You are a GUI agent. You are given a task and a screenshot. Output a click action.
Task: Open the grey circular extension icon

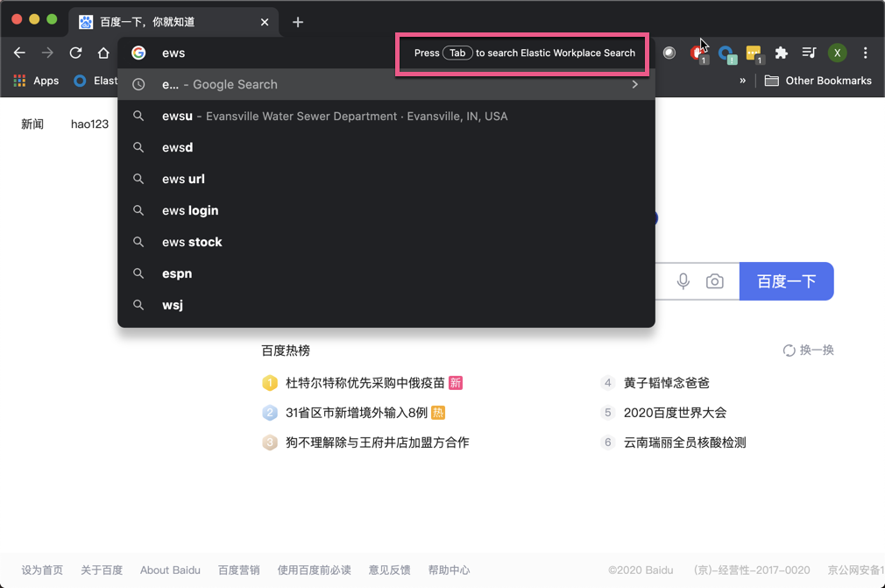(669, 53)
